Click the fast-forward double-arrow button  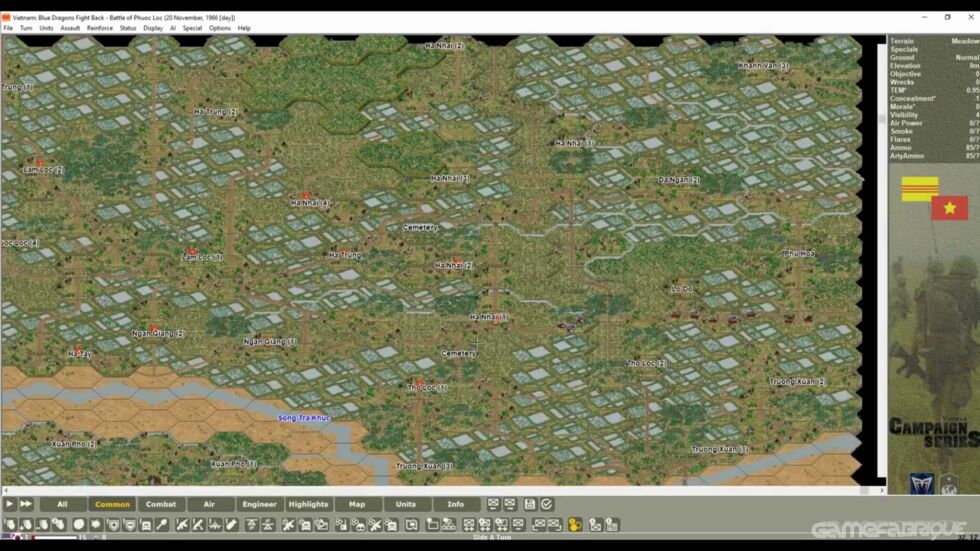[26, 504]
